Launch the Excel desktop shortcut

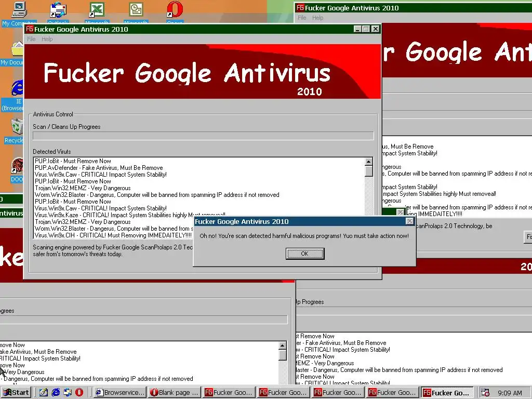(97, 9)
